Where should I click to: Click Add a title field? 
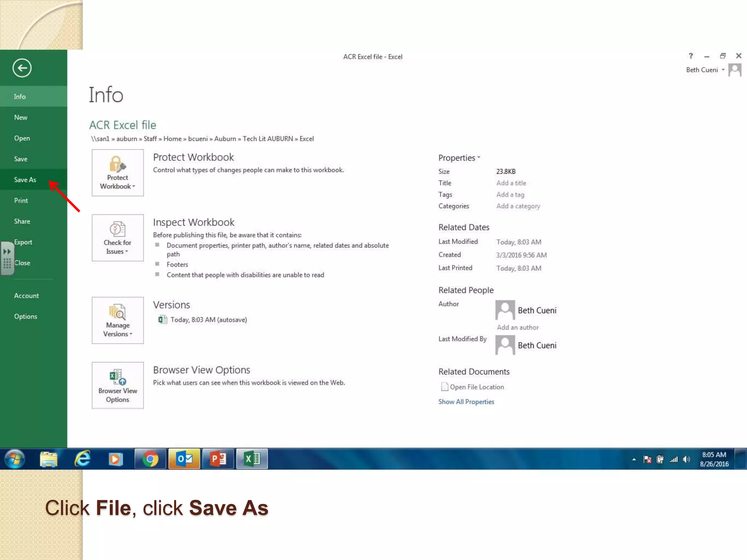[x=511, y=183]
